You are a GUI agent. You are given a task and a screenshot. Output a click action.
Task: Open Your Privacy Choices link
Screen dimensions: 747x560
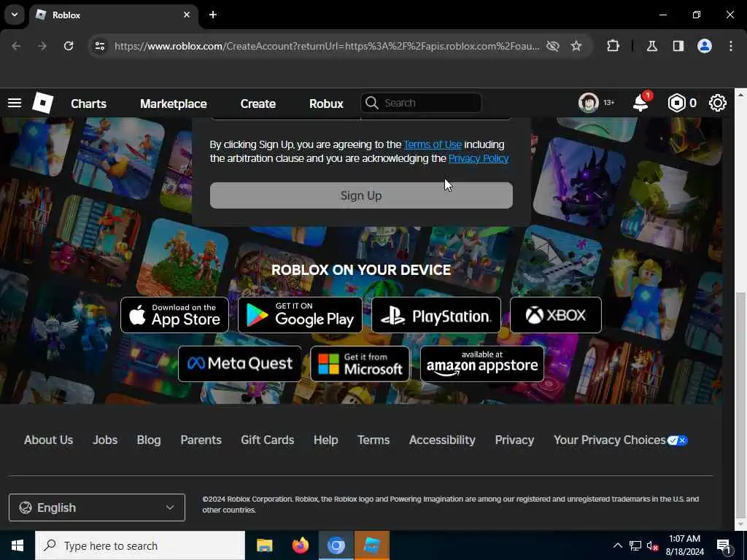620,440
